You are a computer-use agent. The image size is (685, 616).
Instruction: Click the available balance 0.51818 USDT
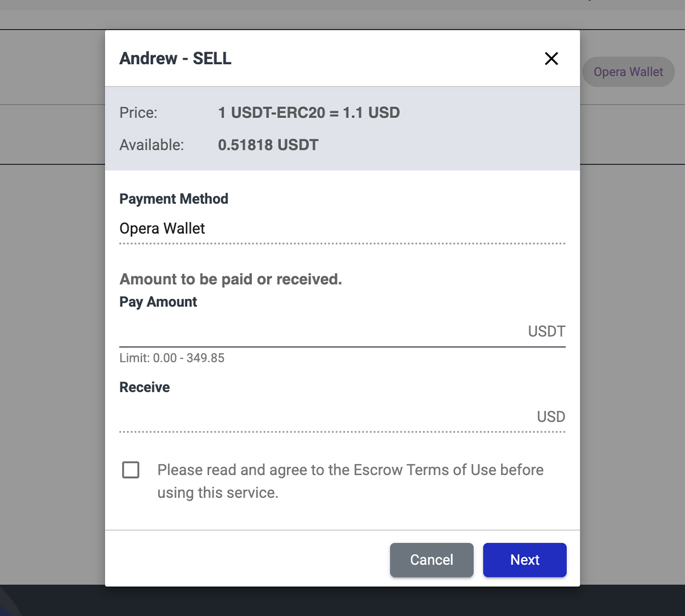click(268, 145)
